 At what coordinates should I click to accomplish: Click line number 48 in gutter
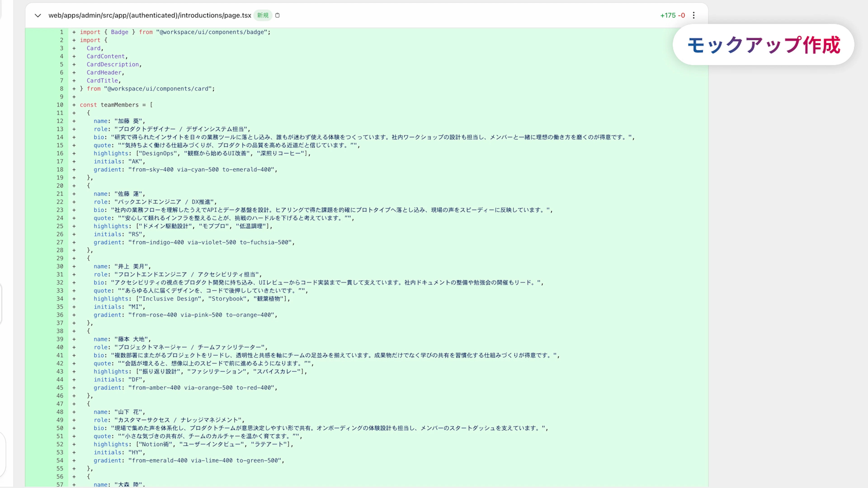click(60, 412)
